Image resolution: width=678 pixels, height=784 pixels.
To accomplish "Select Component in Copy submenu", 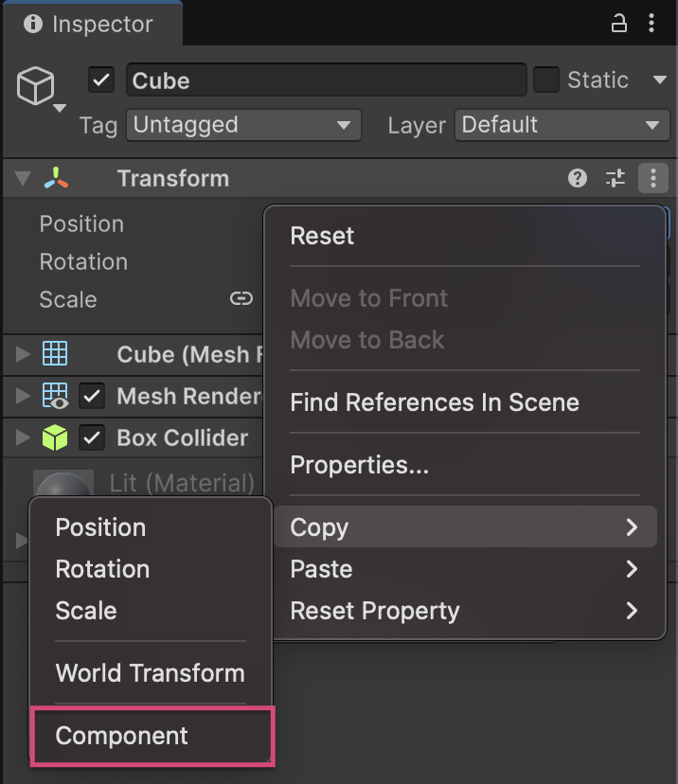I will point(122,736).
